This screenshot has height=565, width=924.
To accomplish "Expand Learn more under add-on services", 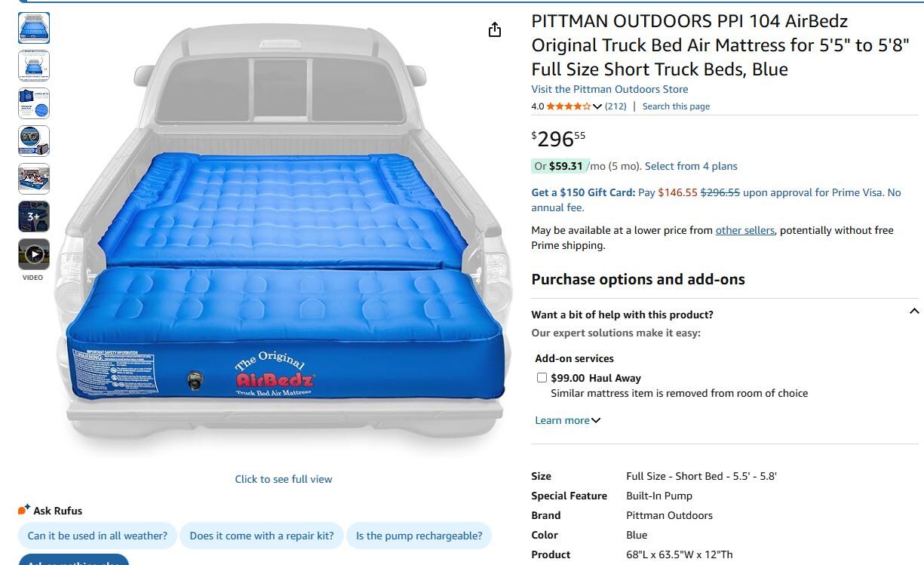I will 567,420.
